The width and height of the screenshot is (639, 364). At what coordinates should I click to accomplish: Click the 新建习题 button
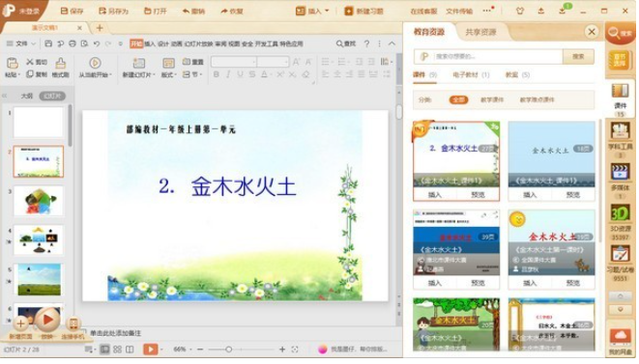(363, 11)
